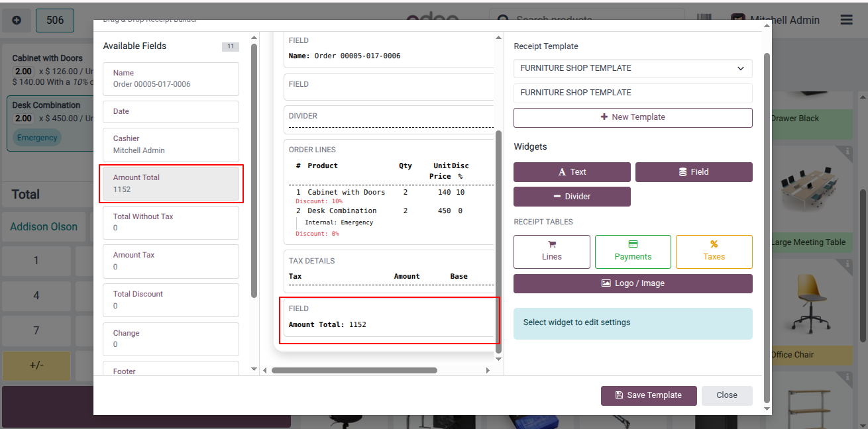Click Save Template button
Screen dimensions: 868x429
coord(649,395)
